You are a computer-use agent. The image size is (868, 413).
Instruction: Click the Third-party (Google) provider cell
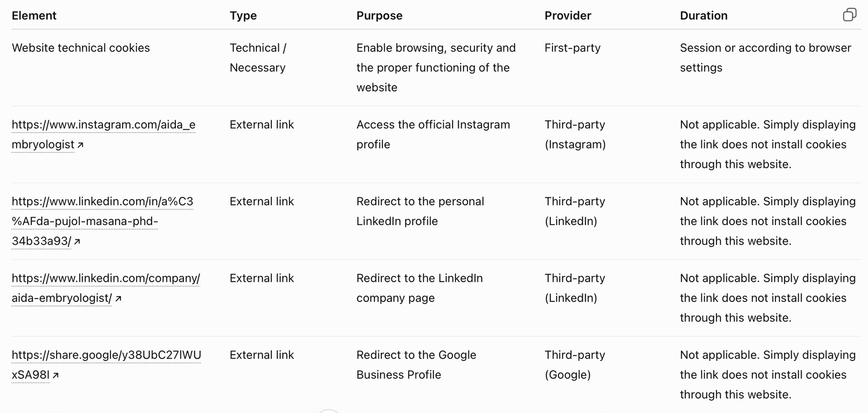[575, 365]
